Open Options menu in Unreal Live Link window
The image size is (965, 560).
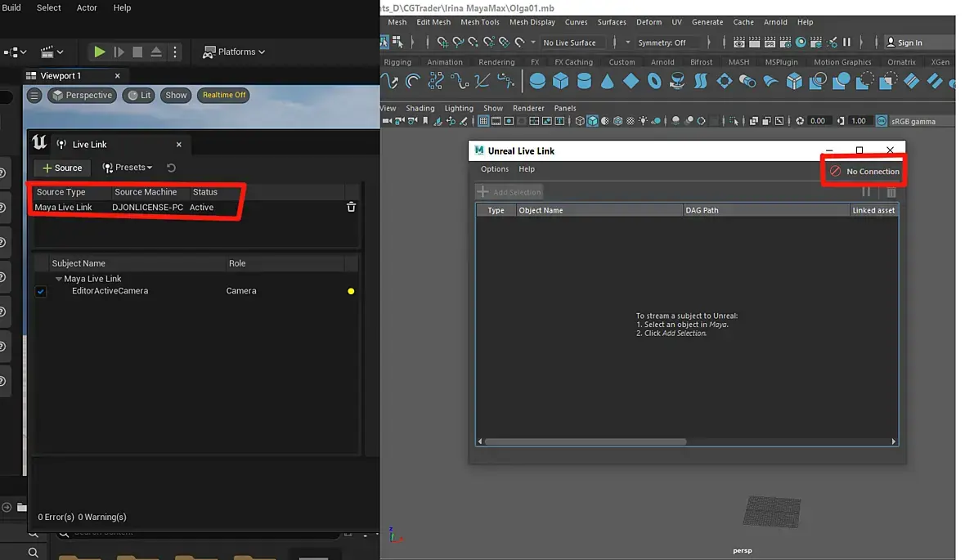coord(494,169)
